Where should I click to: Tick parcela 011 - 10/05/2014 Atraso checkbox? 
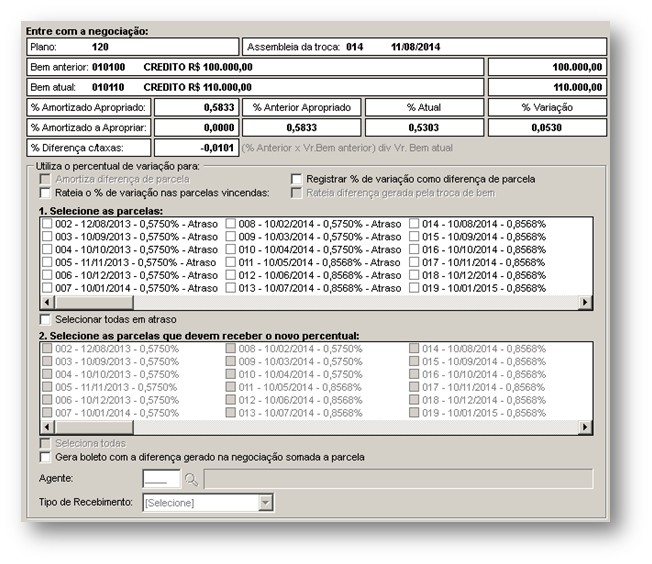[x=231, y=262]
